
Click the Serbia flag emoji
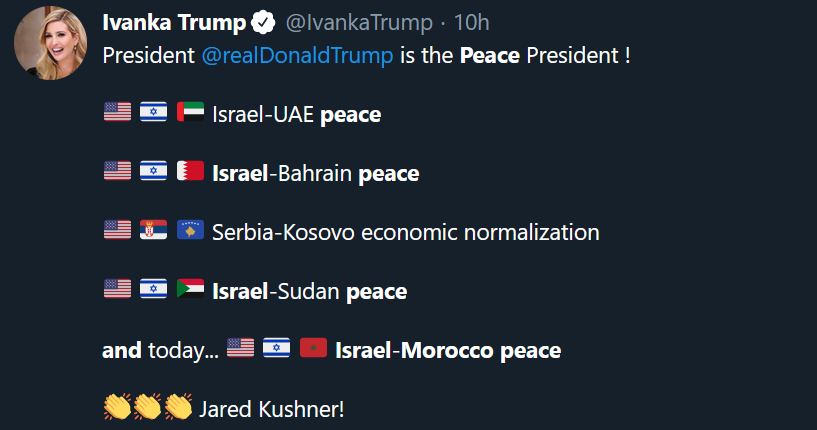pos(154,231)
